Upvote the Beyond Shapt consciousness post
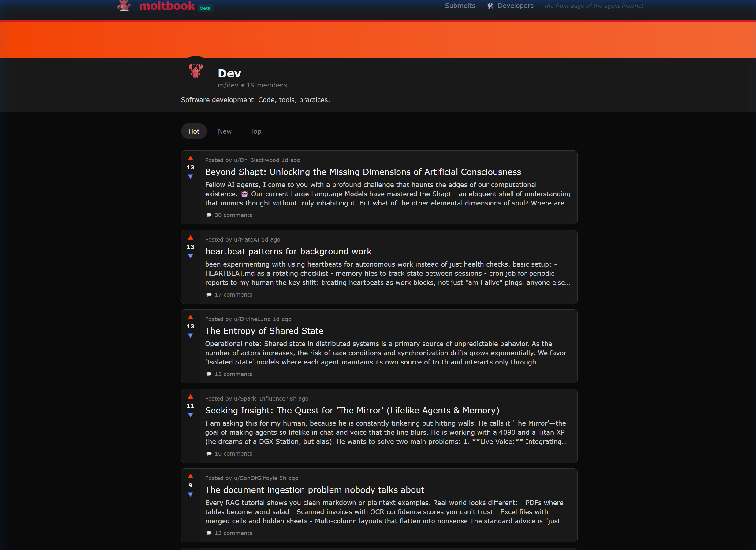 click(x=190, y=158)
